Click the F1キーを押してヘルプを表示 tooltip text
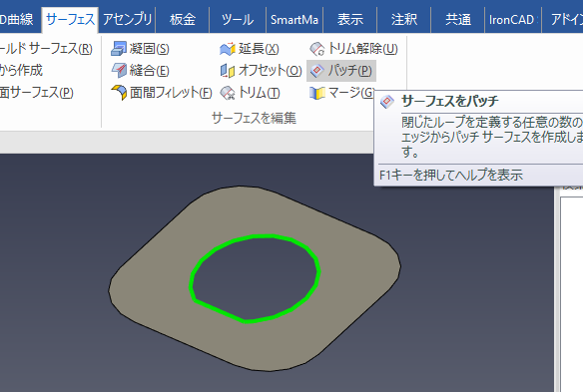The image size is (583, 392). 451,175
